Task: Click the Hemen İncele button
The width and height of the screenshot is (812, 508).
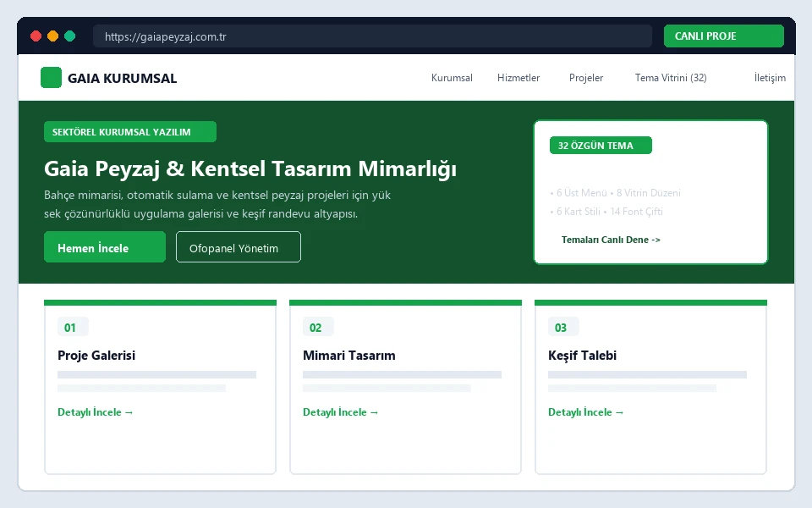Action: coord(105,247)
